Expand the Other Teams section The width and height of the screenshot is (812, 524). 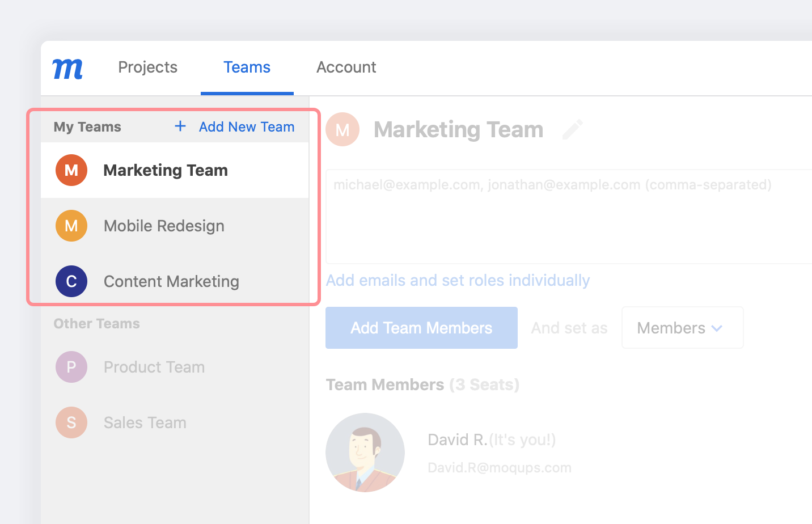tap(96, 323)
